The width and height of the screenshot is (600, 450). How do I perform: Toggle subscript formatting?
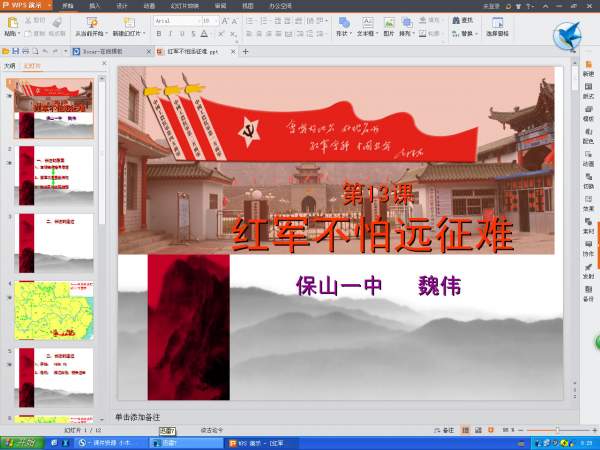click(x=233, y=34)
